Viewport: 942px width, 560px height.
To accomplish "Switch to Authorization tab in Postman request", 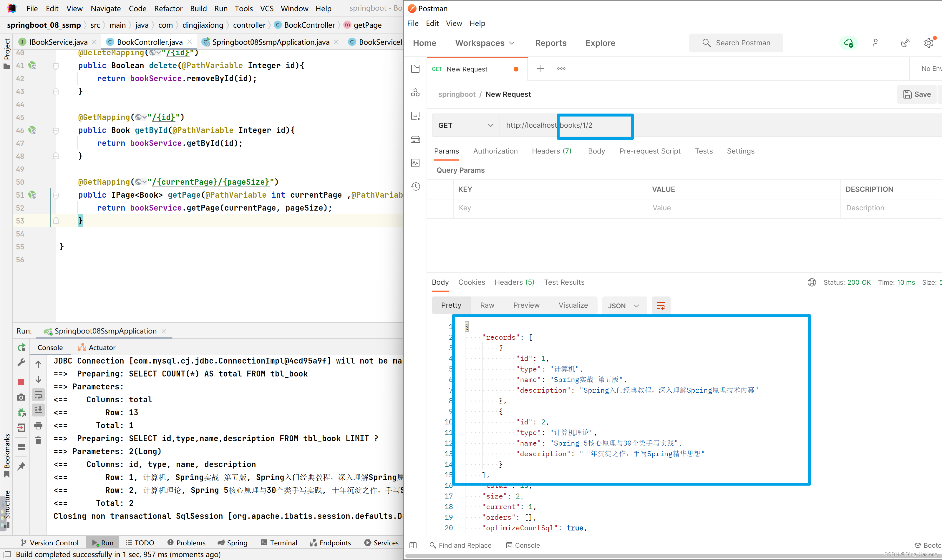I will click(495, 151).
